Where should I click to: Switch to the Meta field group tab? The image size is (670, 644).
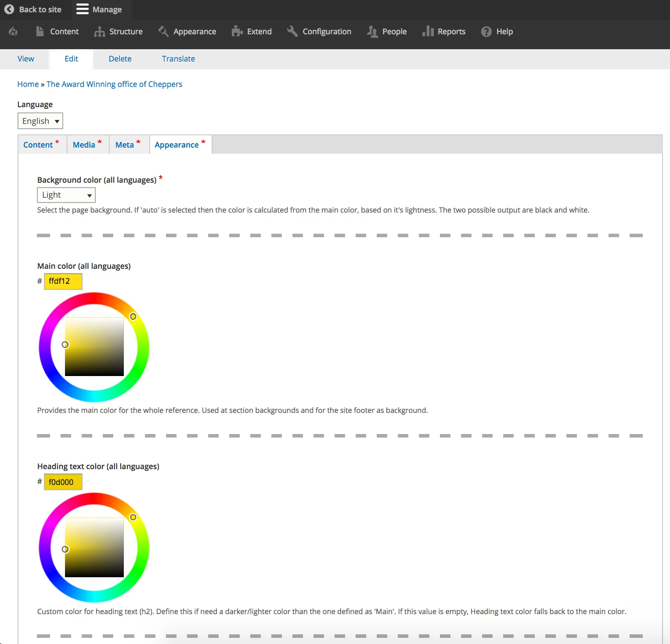coord(129,145)
